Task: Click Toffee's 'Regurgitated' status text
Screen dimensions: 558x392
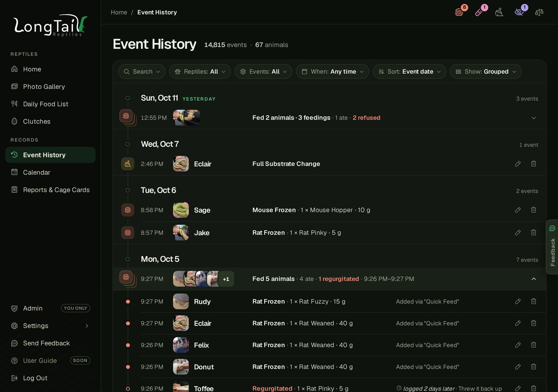Action: (272, 388)
